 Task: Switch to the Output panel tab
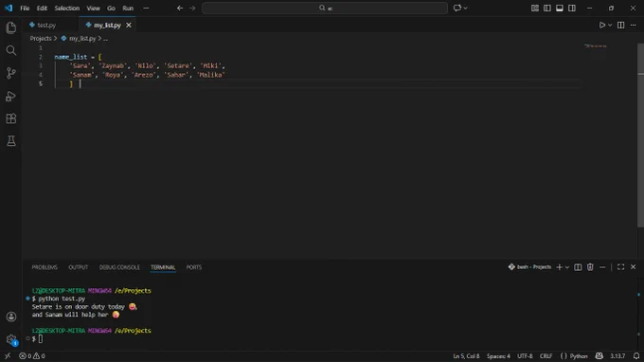pyautogui.click(x=78, y=267)
